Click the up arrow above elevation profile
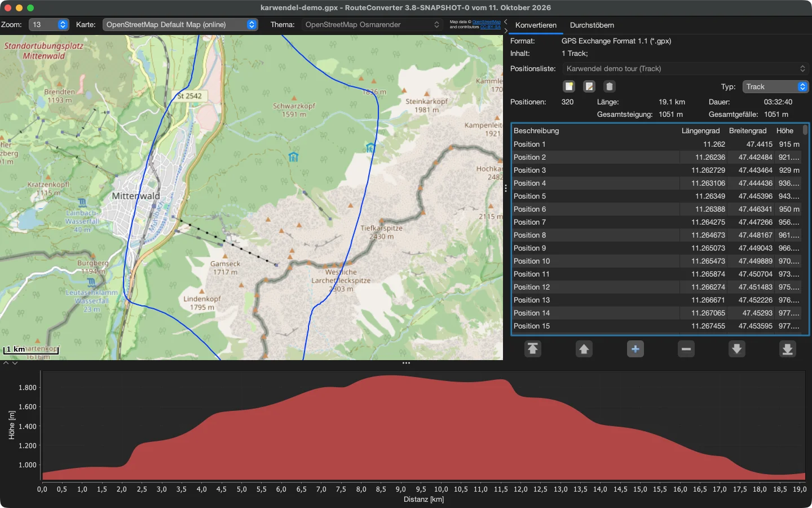The width and height of the screenshot is (812, 508). pyautogui.click(x=6, y=363)
